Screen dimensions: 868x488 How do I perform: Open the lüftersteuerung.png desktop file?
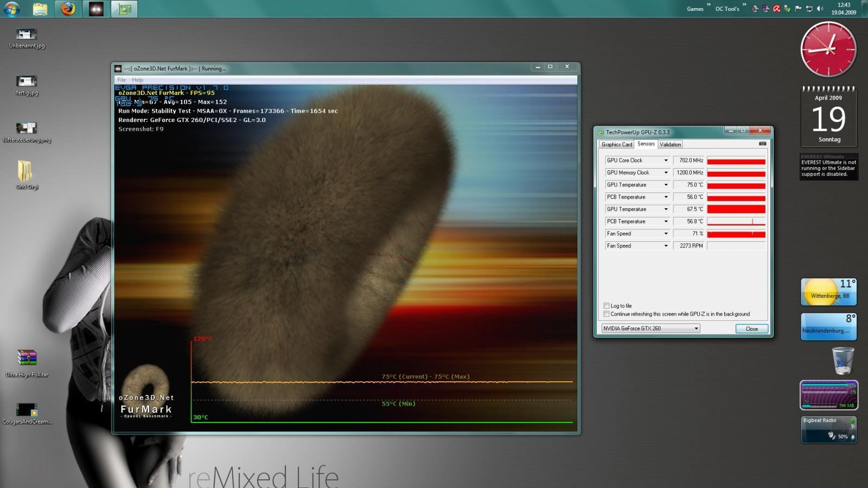click(x=27, y=132)
